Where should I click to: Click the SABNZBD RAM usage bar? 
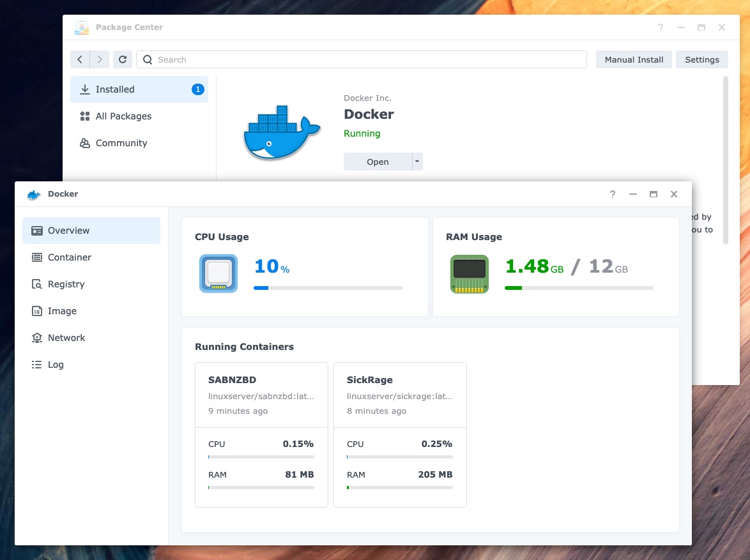coord(261,487)
